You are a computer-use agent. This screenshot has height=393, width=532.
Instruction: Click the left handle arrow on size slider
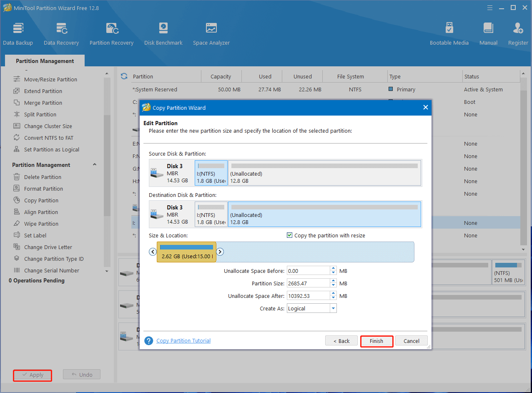(x=153, y=252)
